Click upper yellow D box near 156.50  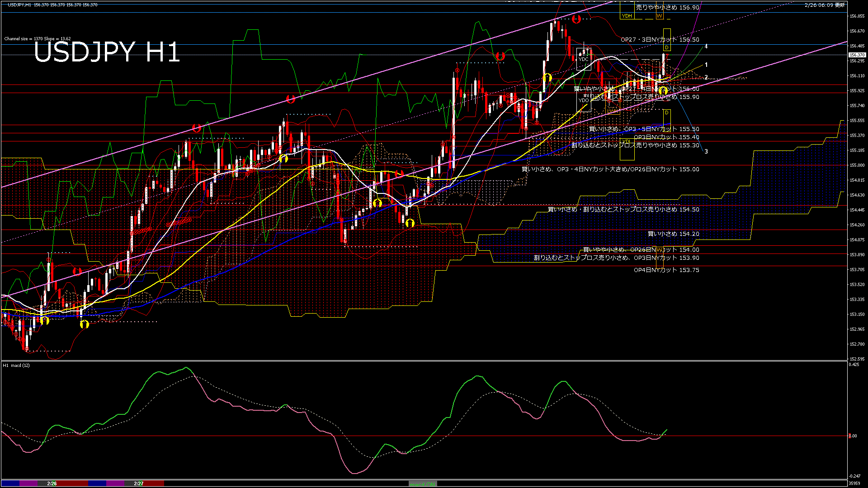tap(666, 47)
